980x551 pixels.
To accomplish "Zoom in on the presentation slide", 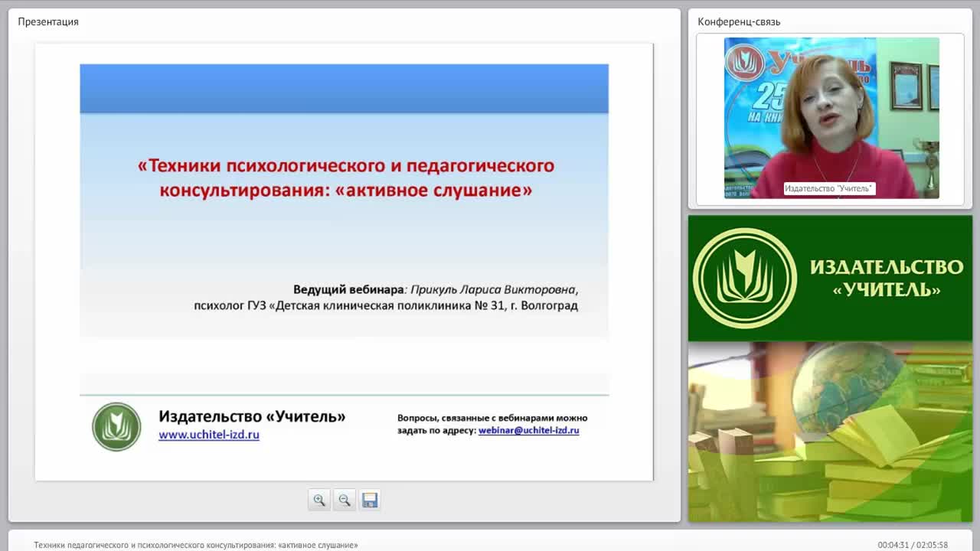I will (319, 500).
